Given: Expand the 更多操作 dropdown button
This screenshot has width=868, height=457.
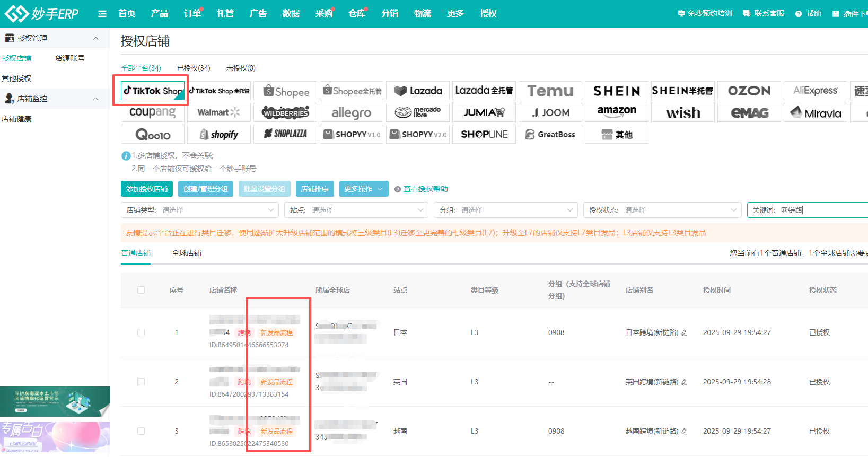Looking at the screenshot, I should [x=363, y=189].
